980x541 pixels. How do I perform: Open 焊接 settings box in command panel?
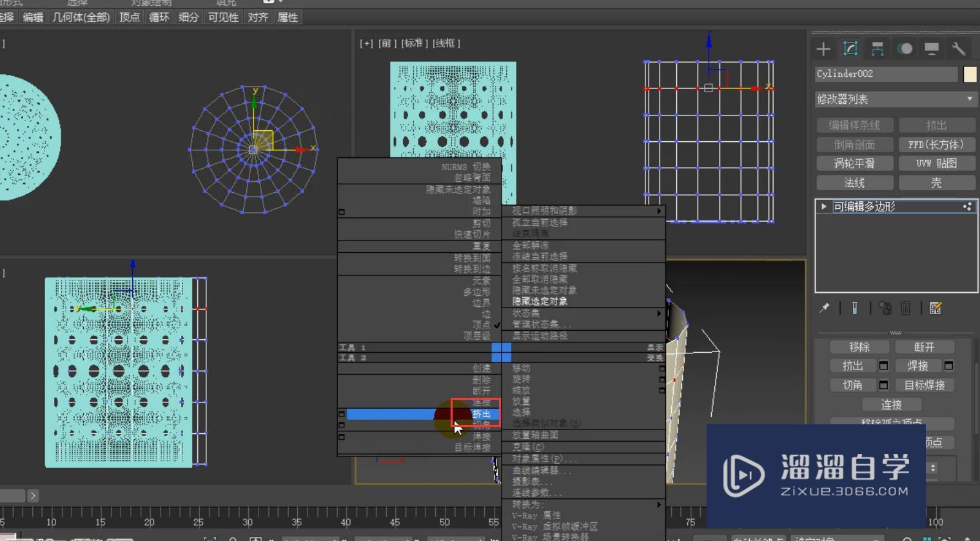[948, 366]
